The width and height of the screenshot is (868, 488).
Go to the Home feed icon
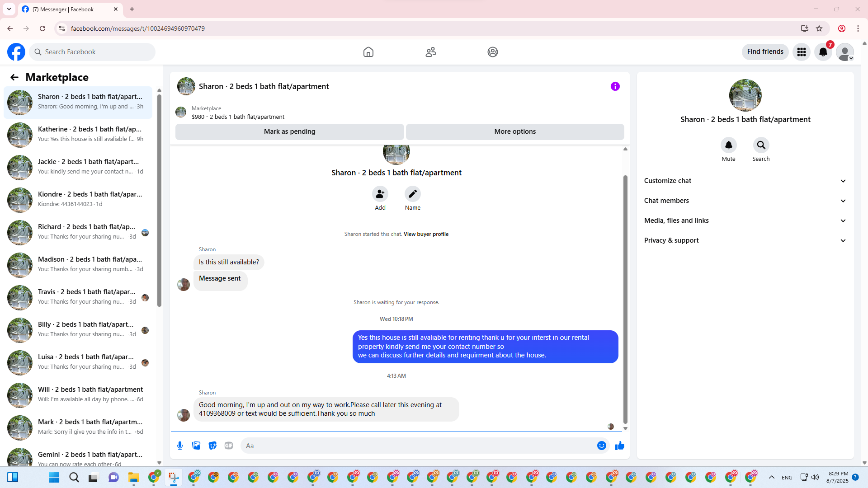(x=368, y=52)
